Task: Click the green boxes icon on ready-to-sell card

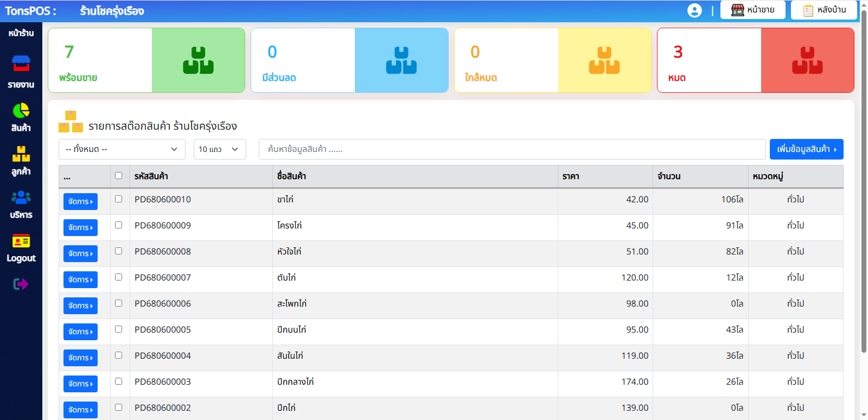Action: (198, 60)
